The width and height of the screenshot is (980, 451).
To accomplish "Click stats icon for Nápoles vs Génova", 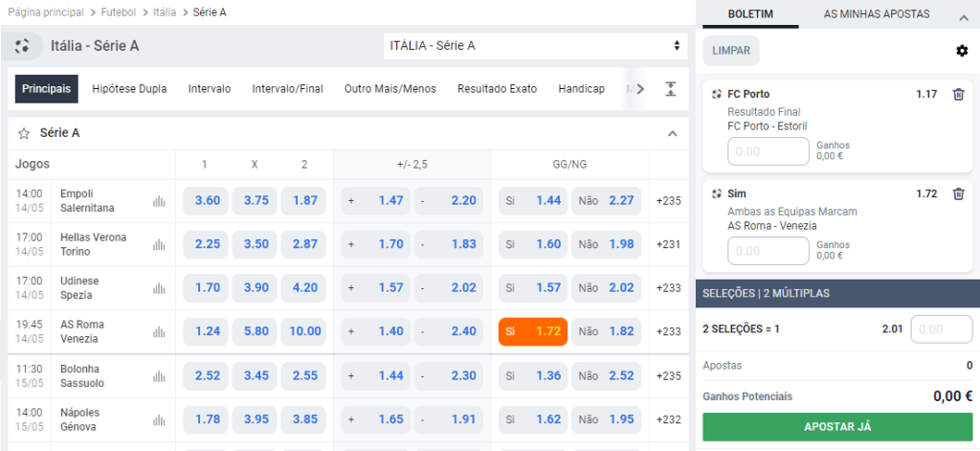I will pyautogui.click(x=159, y=419).
